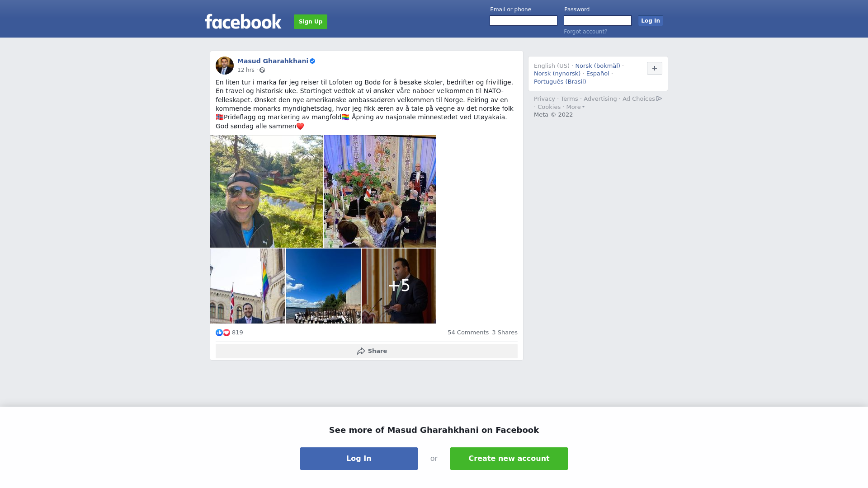Click the green Sign Up button
868x488 pixels.
click(x=311, y=22)
